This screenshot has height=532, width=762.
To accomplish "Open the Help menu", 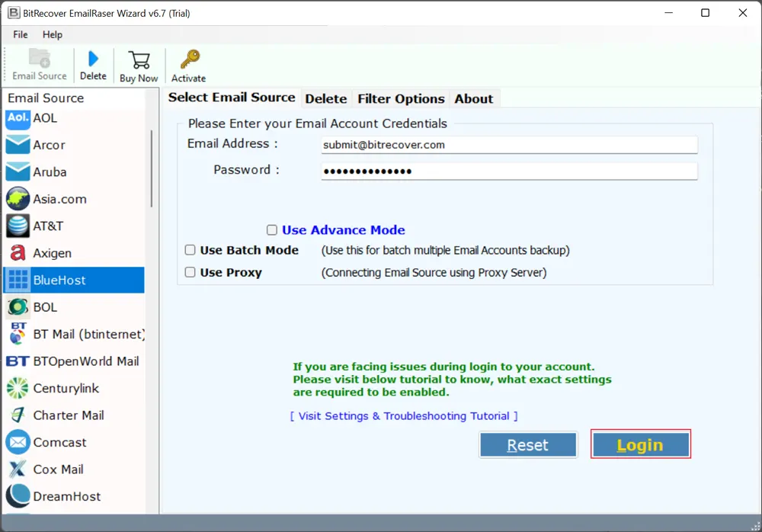I will coord(53,34).
